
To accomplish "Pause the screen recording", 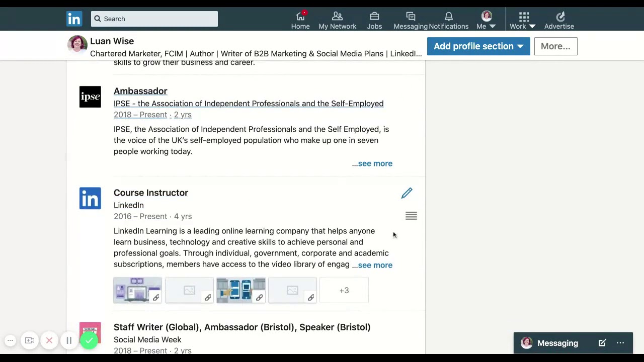I will tap(69, 341).
